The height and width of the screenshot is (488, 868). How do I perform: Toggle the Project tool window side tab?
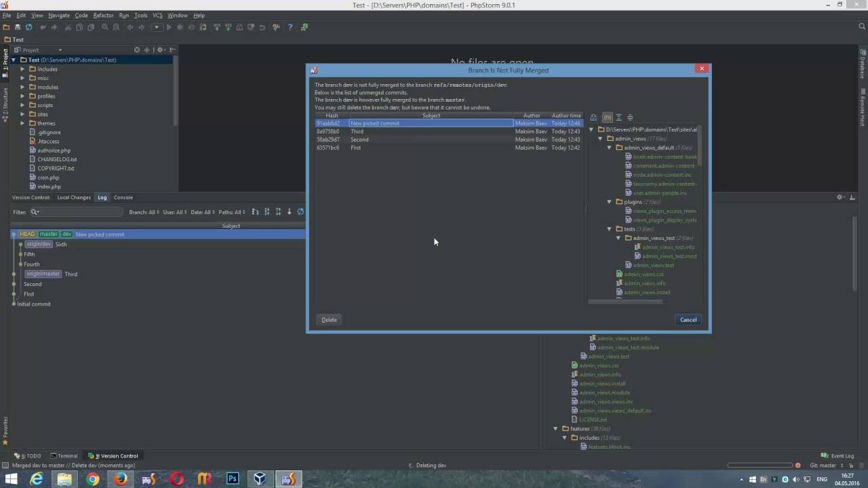(x=5, y=59)
